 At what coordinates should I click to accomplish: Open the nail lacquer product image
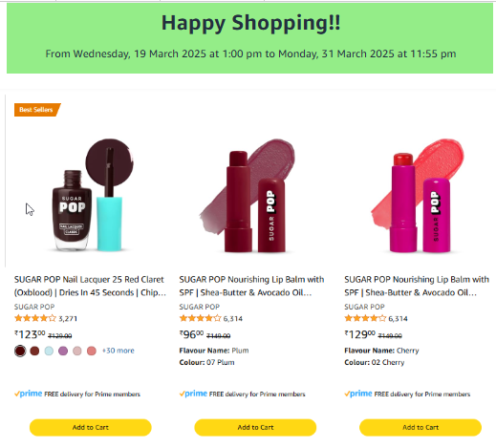91,195
